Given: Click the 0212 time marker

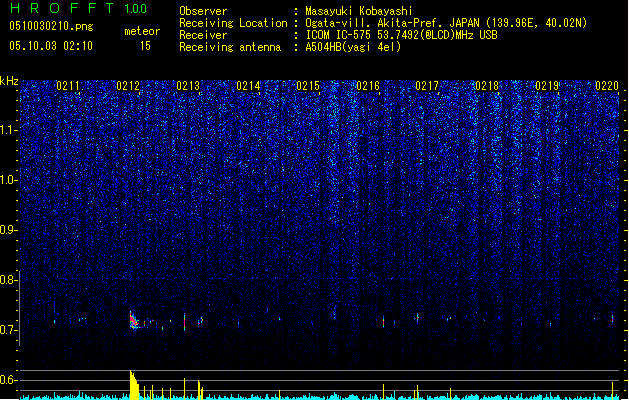Looking at the screenshot, I should pyautogui.click(x=128, y=86).
